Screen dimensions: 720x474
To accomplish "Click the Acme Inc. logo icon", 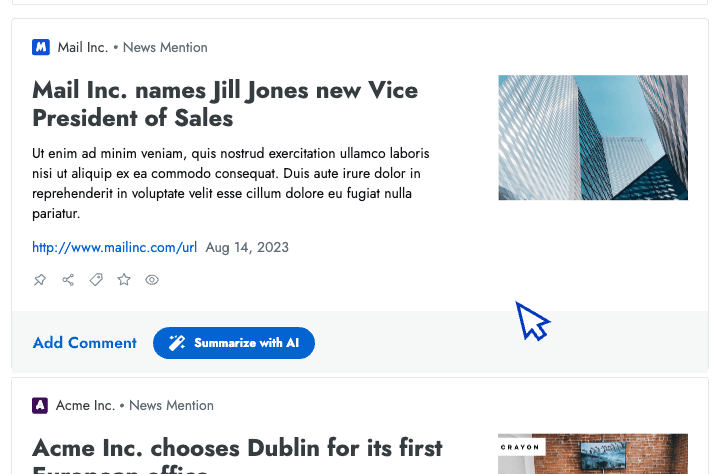I will point(40,405).
